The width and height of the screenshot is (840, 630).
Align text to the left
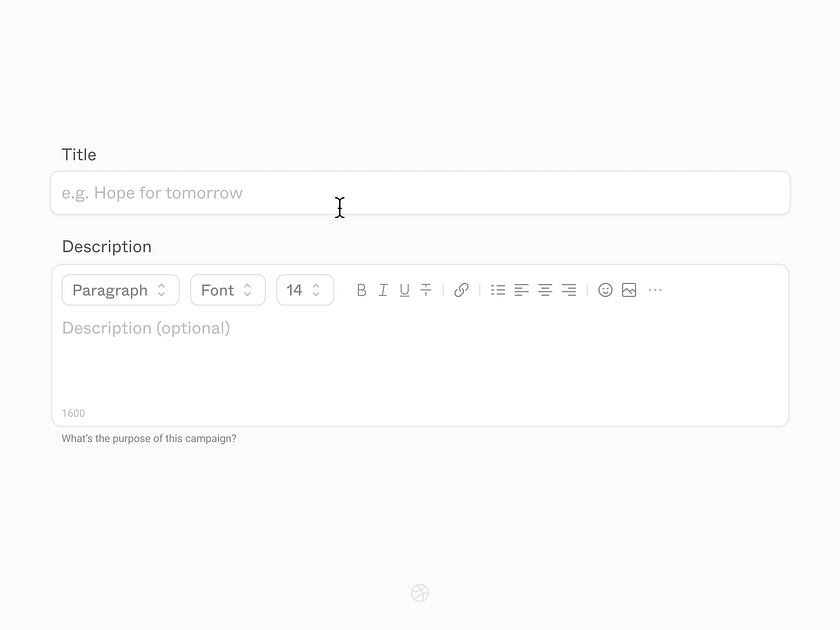point(521,290)
